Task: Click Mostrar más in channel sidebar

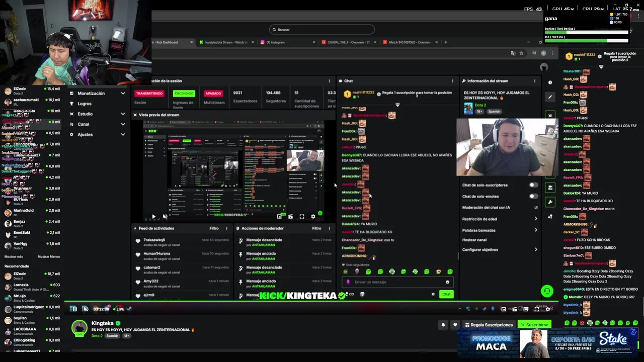Action: [x=14, y=256]
